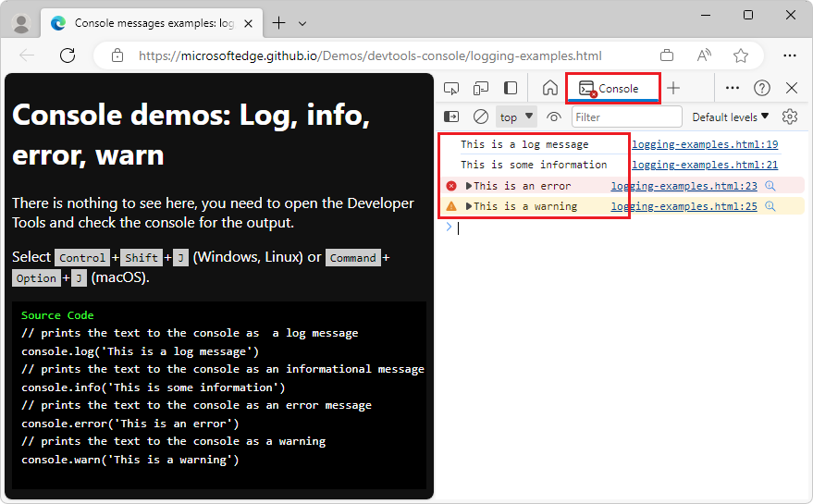Start Read aloud
The height and width of the screenshot is (504, 813).
coord(704,55)
